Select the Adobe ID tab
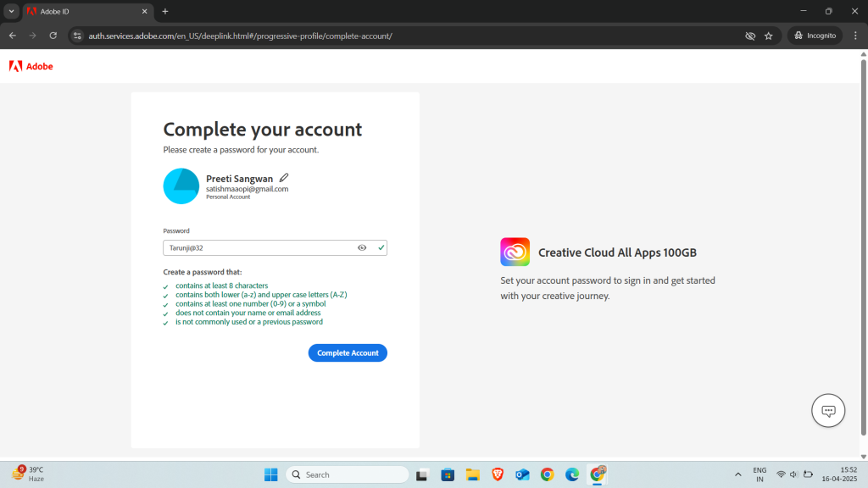Screen dimensions: 868x488 click(87, 11)
